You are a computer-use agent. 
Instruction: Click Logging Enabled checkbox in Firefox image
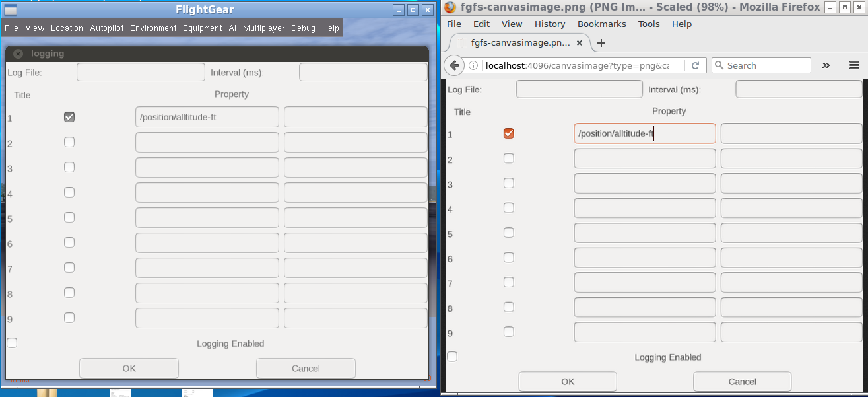coord(452,357)
